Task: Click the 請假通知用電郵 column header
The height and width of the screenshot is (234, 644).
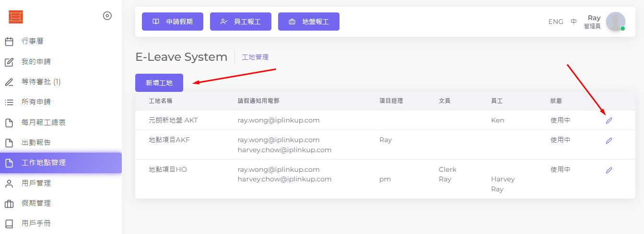Action: click(x=258, y=101)
